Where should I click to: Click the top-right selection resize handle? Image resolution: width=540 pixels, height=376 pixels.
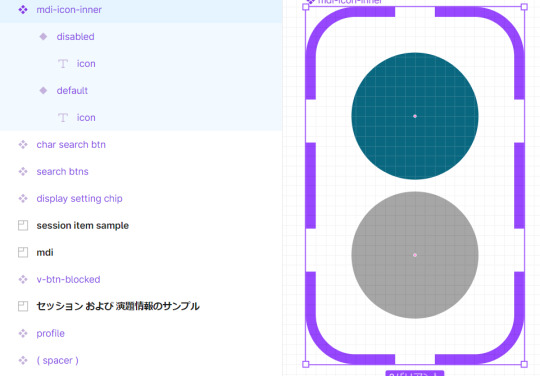[524, 7]
